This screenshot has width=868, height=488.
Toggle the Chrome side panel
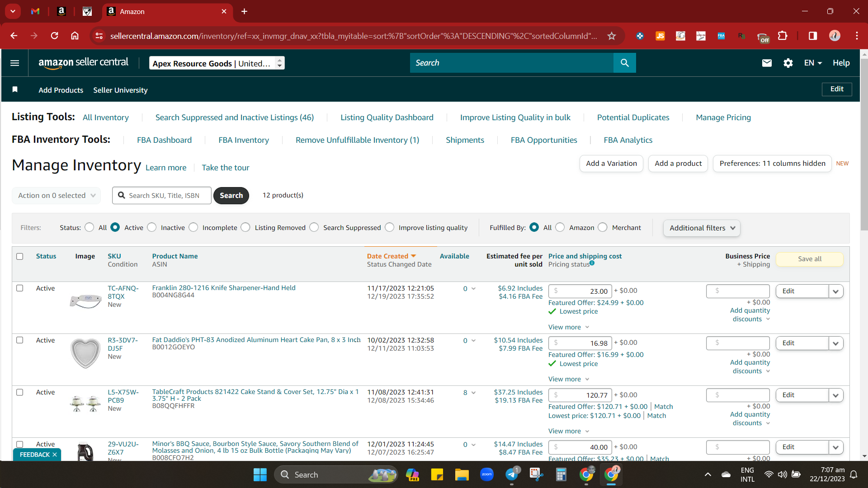pos(813,36)
